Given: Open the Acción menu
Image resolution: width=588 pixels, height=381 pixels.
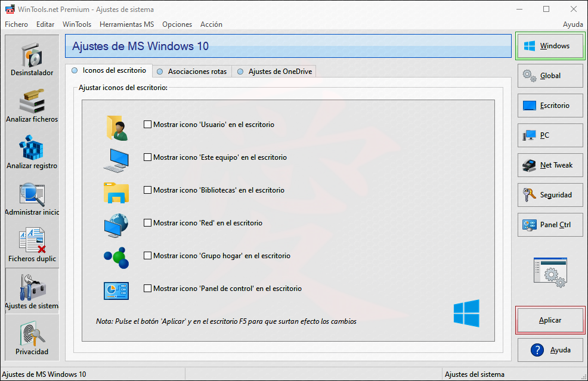Looking at the screenshot, I should pos(211,24).
